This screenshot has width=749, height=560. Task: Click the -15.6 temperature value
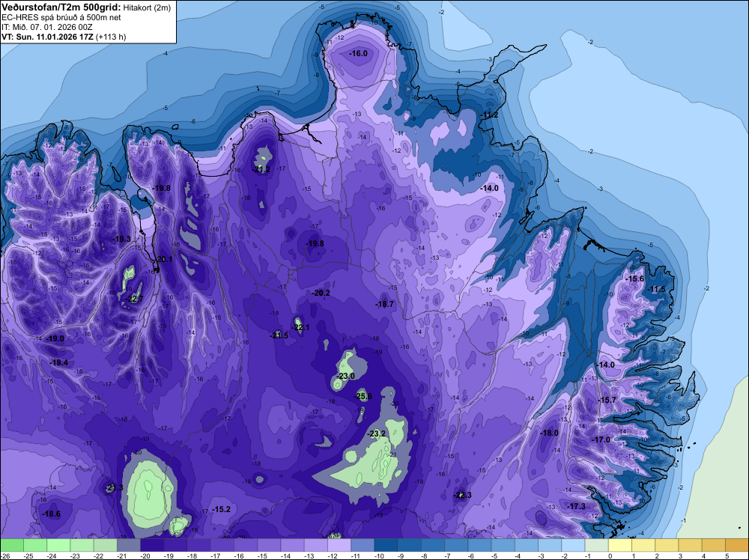(635, 279)
